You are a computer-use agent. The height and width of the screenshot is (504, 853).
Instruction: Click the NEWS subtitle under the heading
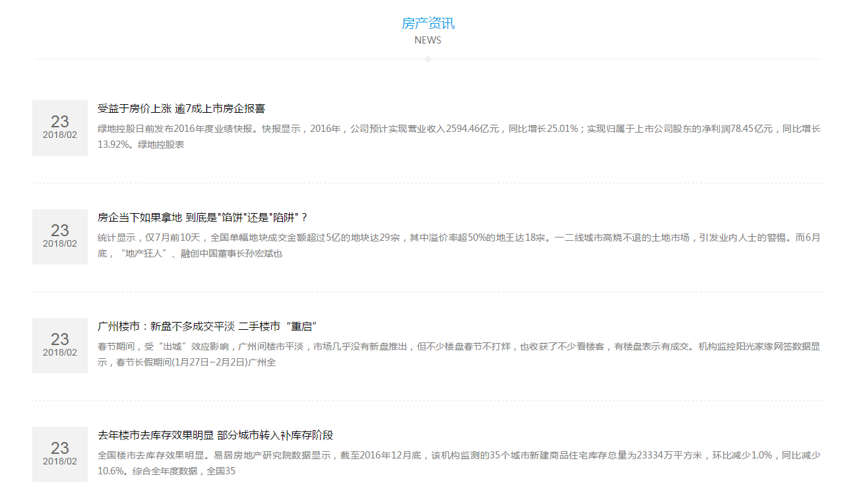[427, 40]
